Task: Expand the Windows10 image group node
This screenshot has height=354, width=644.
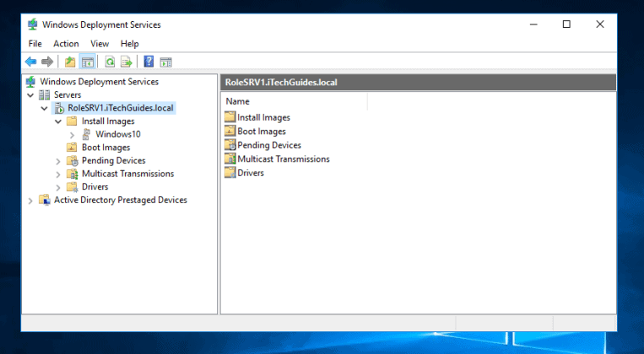Action: click(72, 135)
